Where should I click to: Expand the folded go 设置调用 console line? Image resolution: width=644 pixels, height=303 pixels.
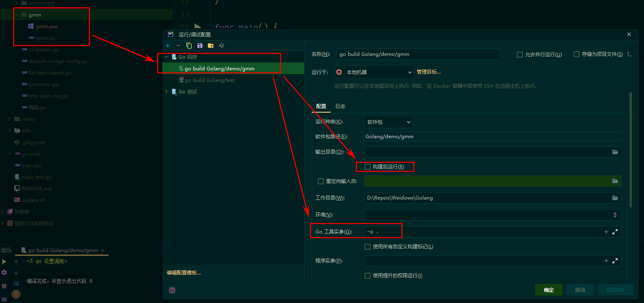click(x=24, y=262)
